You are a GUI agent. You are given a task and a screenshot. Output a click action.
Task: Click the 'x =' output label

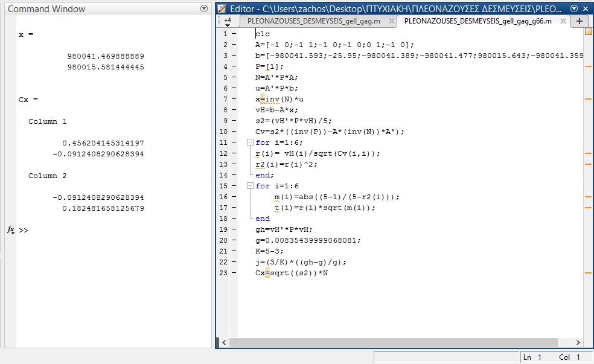pos(26,34)
